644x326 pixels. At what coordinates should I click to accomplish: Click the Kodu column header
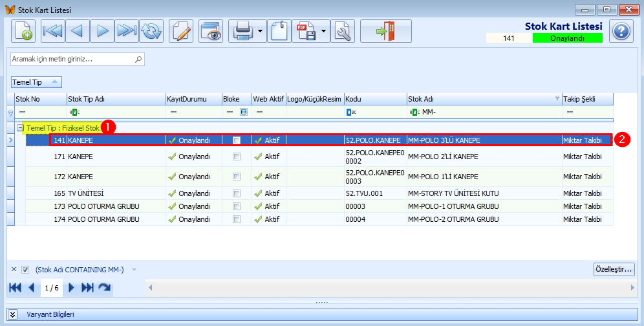pos(376,99)
